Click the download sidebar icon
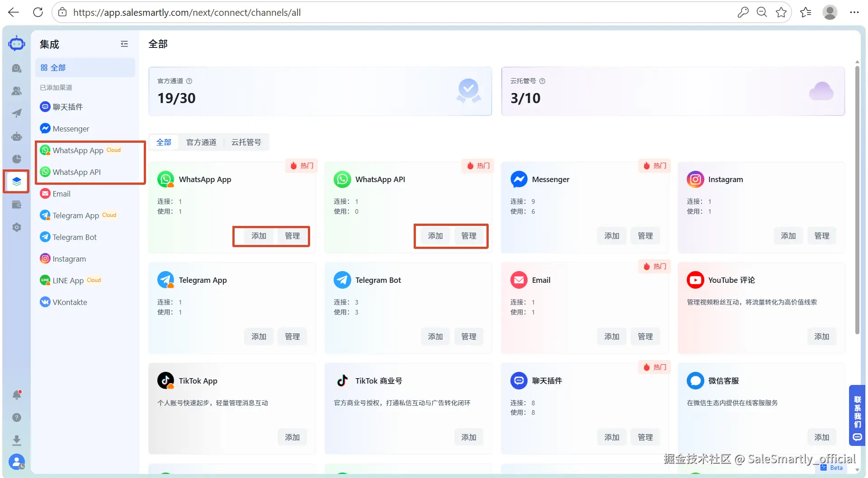Screen dimensions: 868x478 (17, 440)
